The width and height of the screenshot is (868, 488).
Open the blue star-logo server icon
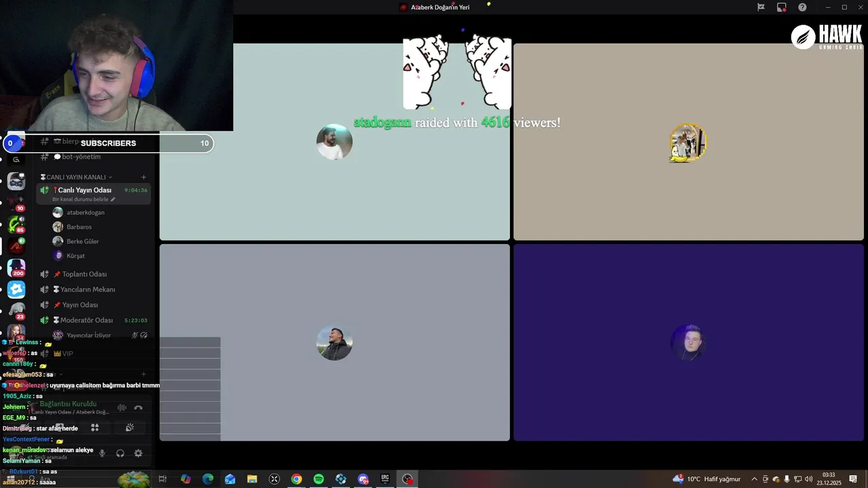[16, 289]
